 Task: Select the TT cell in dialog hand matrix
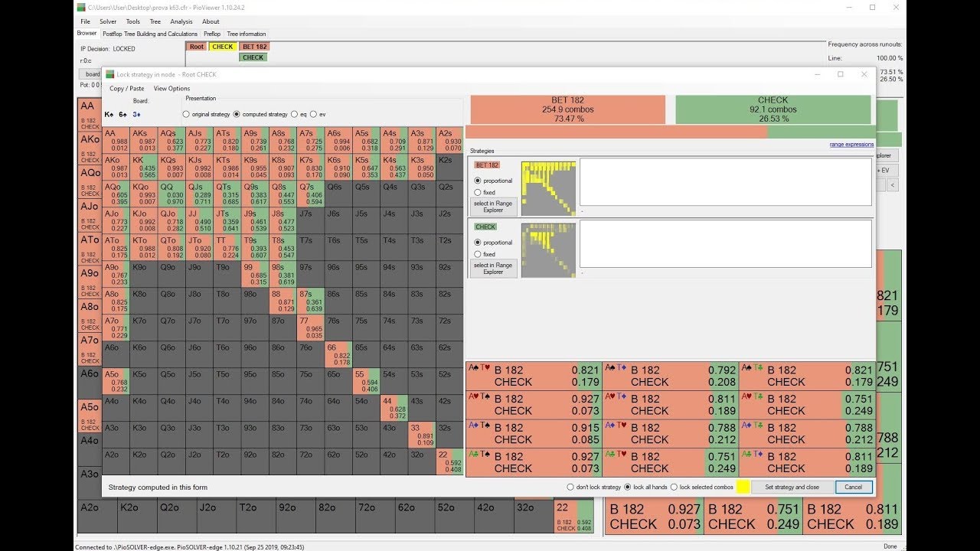point(227,249)
